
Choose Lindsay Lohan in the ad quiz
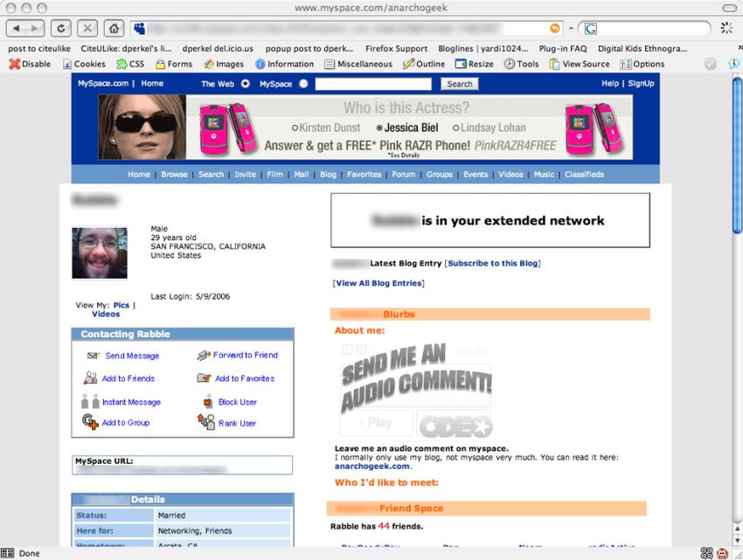click(490, 128)
